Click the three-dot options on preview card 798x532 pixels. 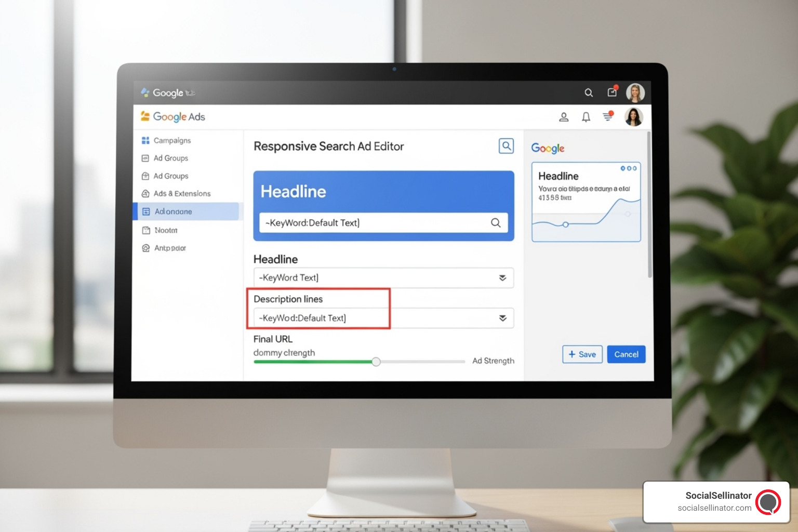[628, 168]
